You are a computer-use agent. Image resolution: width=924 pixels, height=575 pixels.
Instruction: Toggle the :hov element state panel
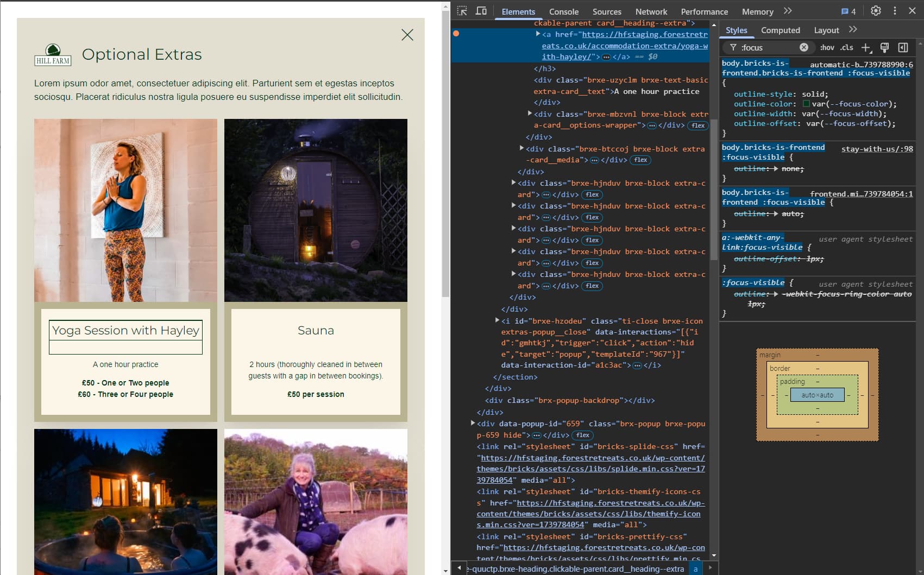827,47
